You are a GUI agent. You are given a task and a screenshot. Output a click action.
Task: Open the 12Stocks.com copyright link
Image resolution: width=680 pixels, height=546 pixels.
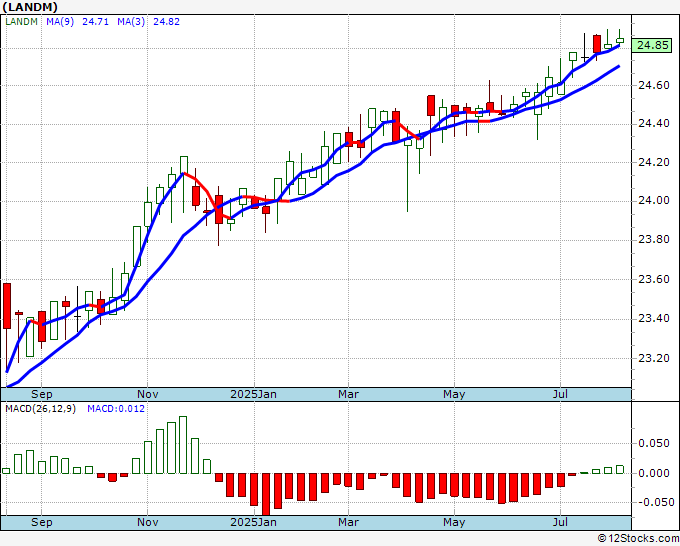(638, 539)
